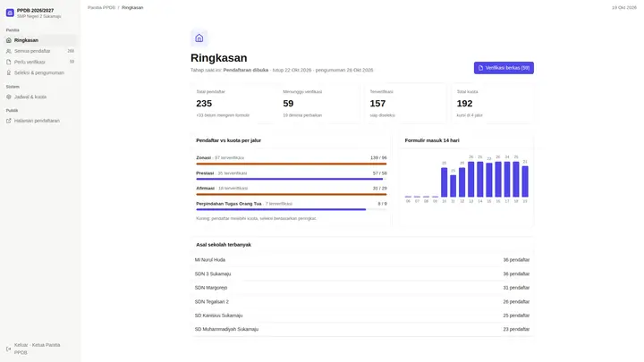Click the Prestasi quota progress bar
Screen dimensions: 644x362
(292, 179)
